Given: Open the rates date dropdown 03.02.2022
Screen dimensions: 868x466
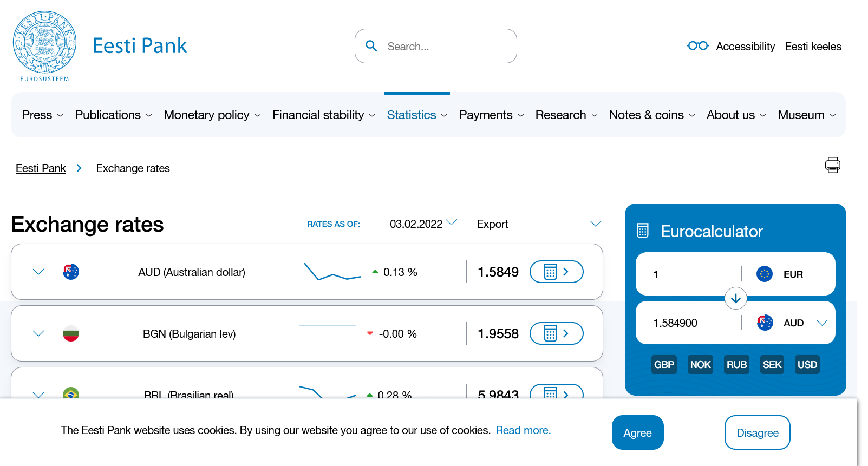Looking at the screenshot, I should 423,224.
